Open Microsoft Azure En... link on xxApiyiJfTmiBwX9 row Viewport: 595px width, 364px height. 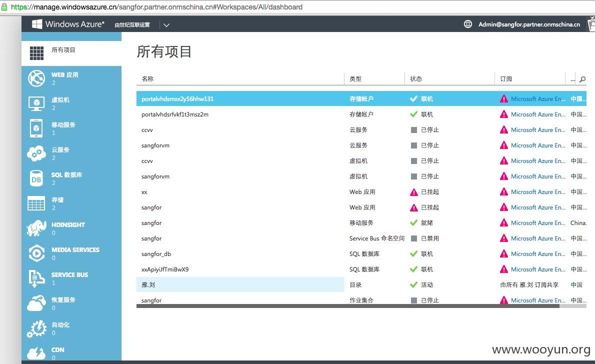pyautogui.click(x=538, y=269)
